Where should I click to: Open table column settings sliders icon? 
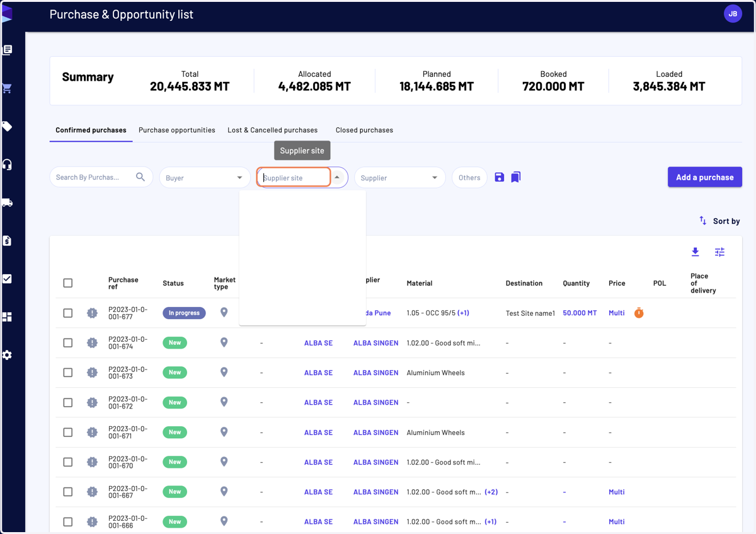pos(719,252)
